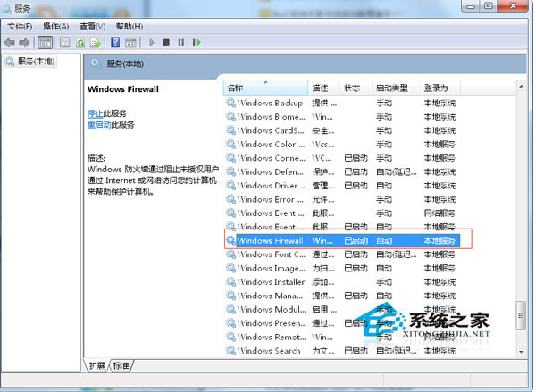Open the 帮助(H) menu
Viewport: 536px width, 392px height.
[x=130, y=26]
